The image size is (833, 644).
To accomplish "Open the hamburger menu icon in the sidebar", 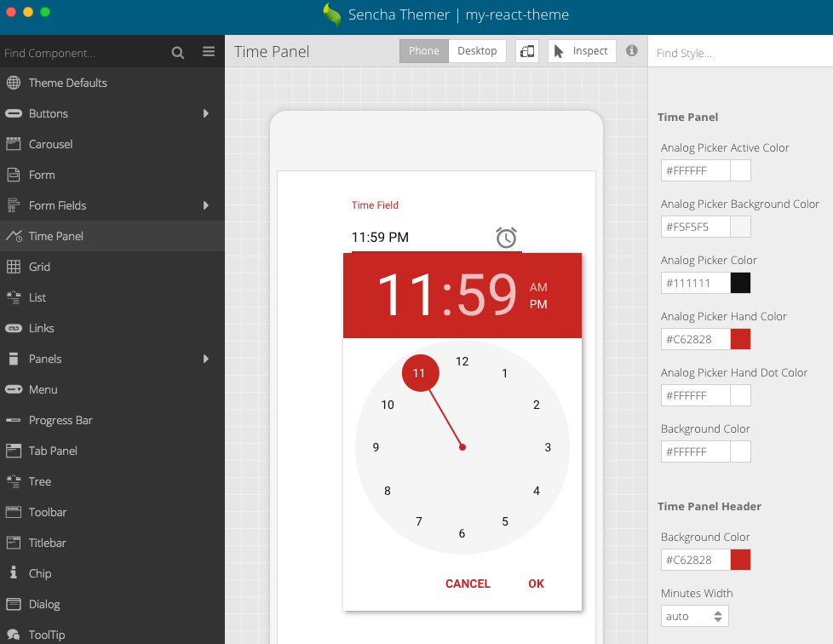I will (x=209, y=51).
